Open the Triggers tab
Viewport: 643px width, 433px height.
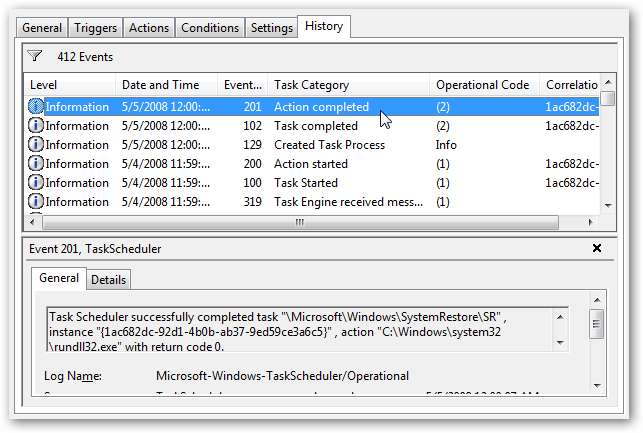(94, 28)
